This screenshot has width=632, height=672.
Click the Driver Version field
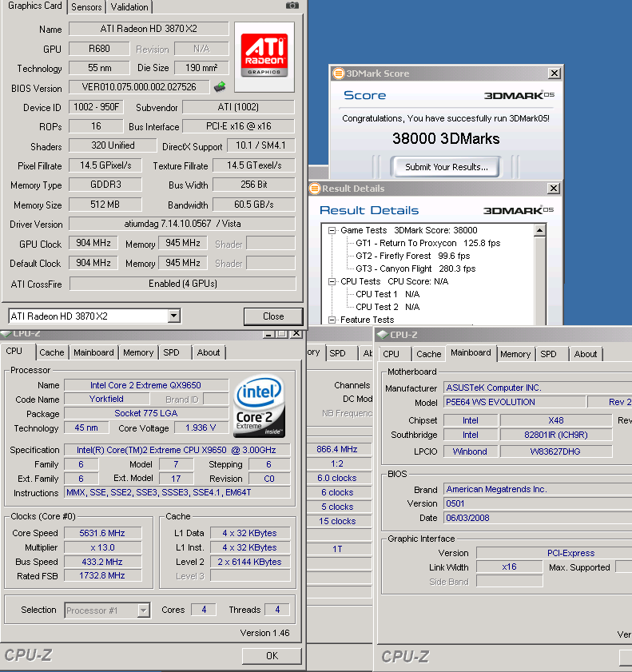pos(182,224)
